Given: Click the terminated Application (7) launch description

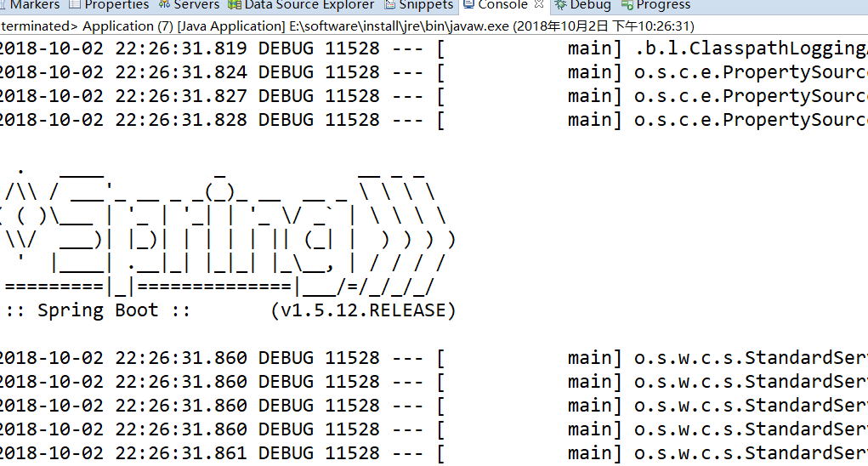Looking at the screenshot, I should (x=347, y=26).
